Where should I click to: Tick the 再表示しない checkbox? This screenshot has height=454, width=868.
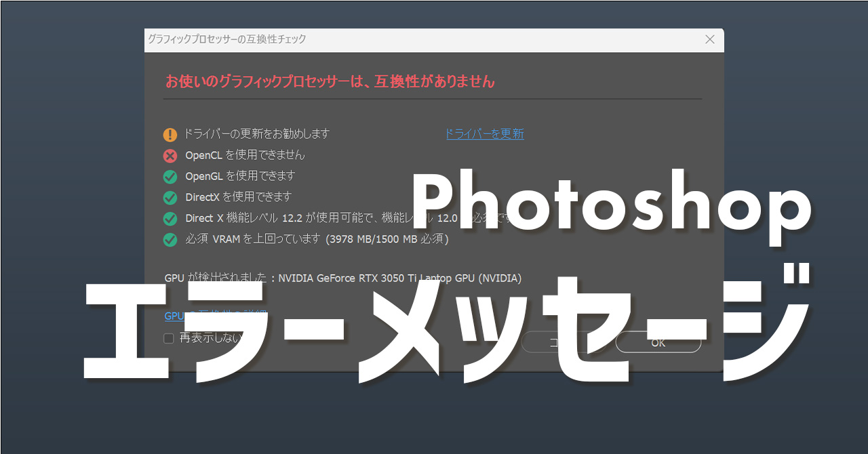click(x=169, y=338)
